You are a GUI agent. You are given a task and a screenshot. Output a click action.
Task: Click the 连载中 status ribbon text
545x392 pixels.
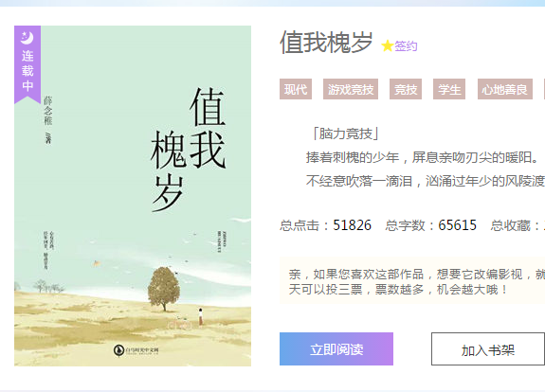[27, 70]
